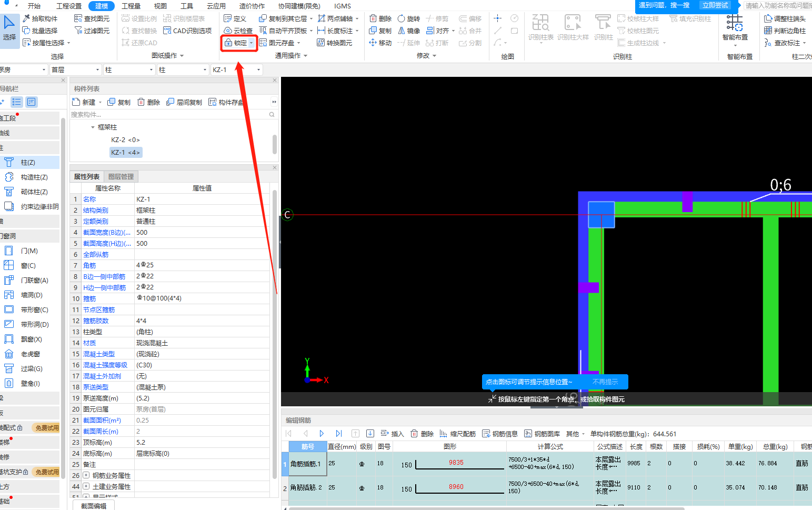Click the 定义 (Define) tool
The height and width of the screenshot is (510, 812).
(235, 18)
